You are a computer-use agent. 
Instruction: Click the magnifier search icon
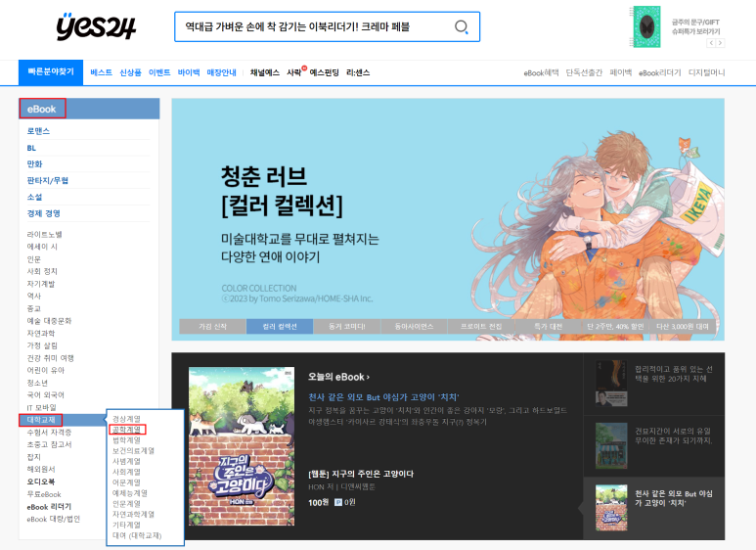pos(462,26)
